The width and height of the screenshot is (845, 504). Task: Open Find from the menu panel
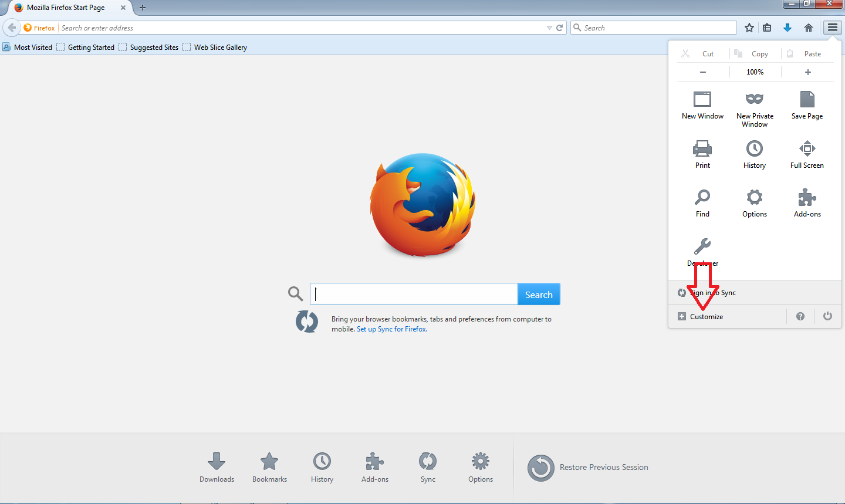(702, 204)
